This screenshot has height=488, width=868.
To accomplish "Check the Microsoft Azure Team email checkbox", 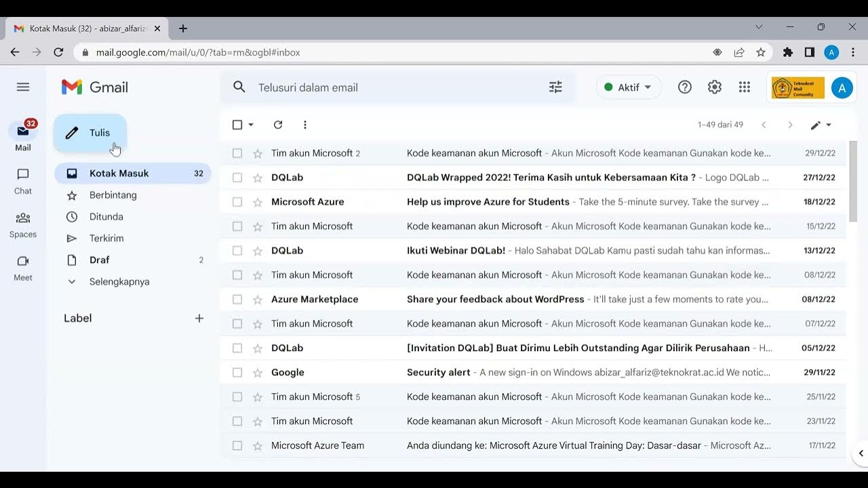I will 237,445.
